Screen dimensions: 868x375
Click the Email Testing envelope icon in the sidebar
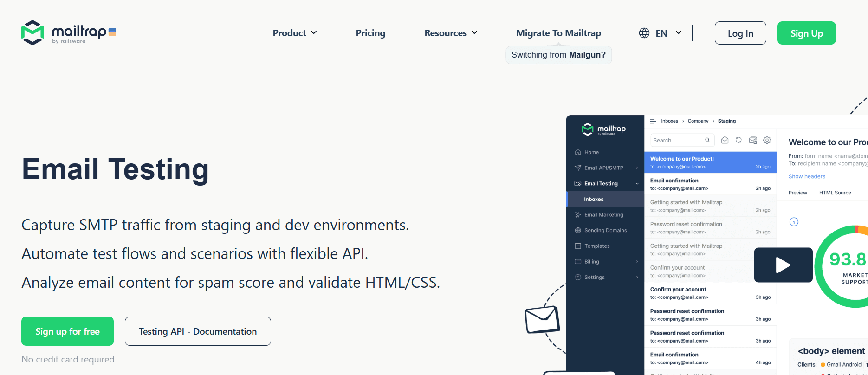point(578,183)
